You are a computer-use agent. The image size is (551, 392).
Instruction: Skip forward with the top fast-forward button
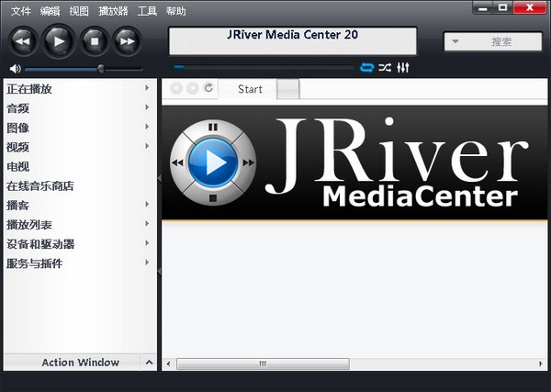tap(127, 41)
